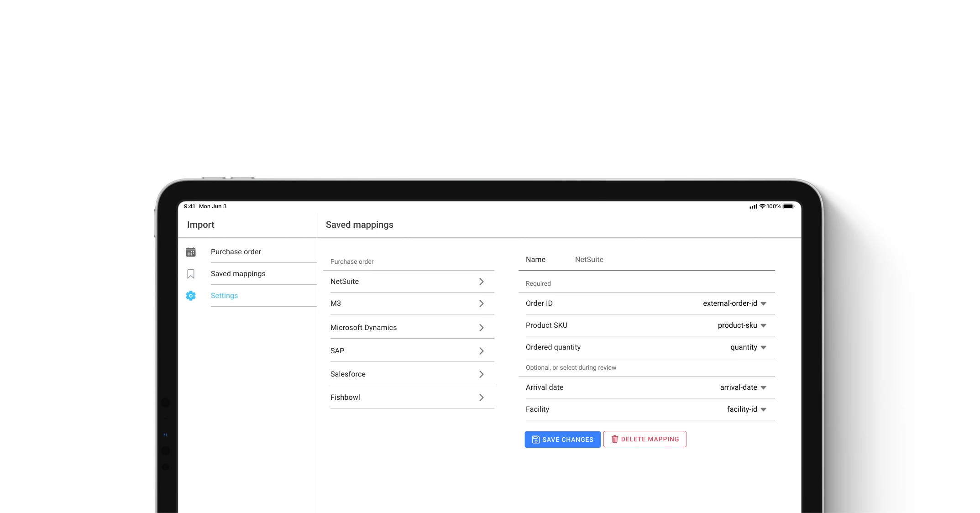Click the chevron next to Fishbowl
Viewport: 980px width, 513px height.
tap(481, 398)
